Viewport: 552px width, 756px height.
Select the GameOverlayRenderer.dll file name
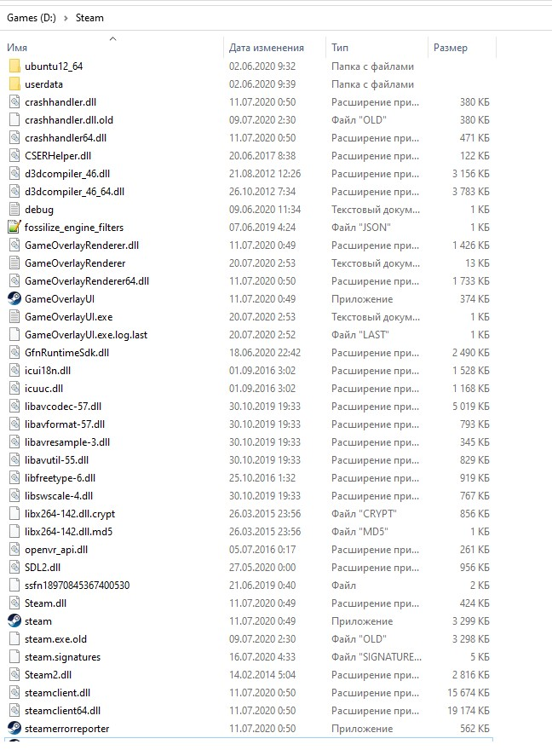(82, 245)
